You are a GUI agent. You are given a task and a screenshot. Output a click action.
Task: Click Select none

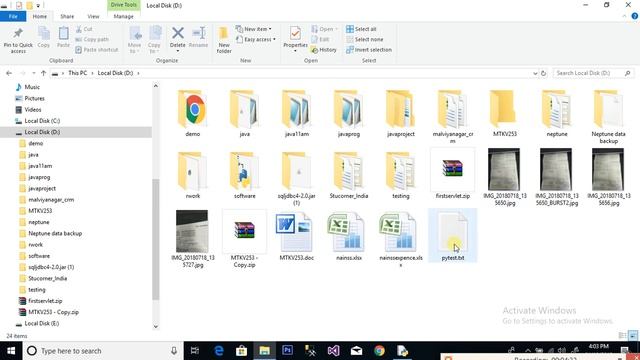tap(364, 40)
